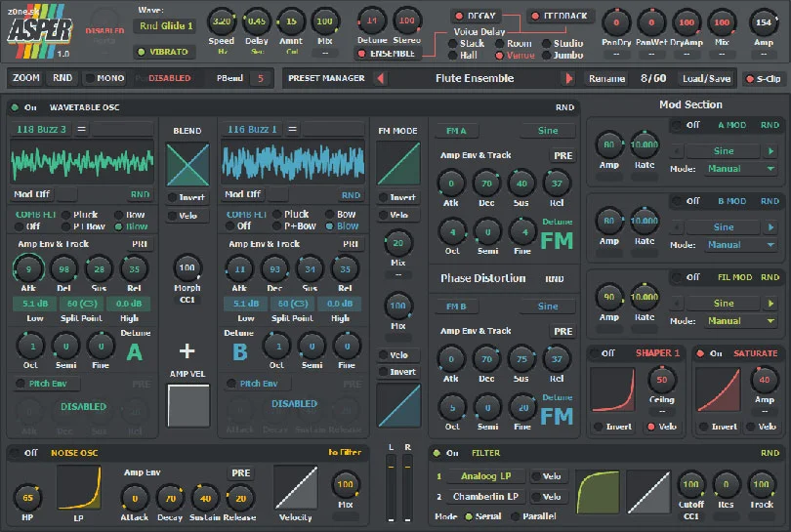791x532 pixels.
Task: Click the Load/Save button
Action: 706,78
